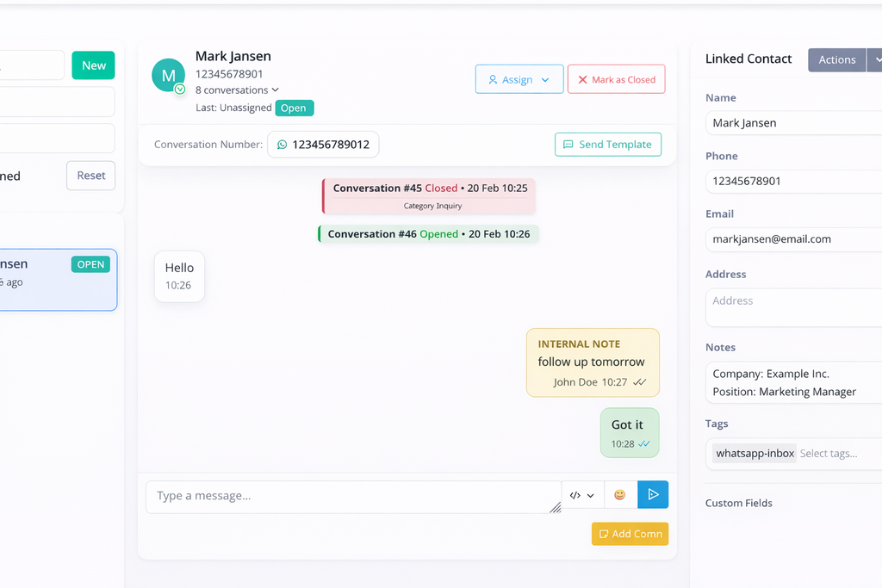This screenshot has height=588, width=882.
Task: Click the green New button
Action: pos(93,65)
